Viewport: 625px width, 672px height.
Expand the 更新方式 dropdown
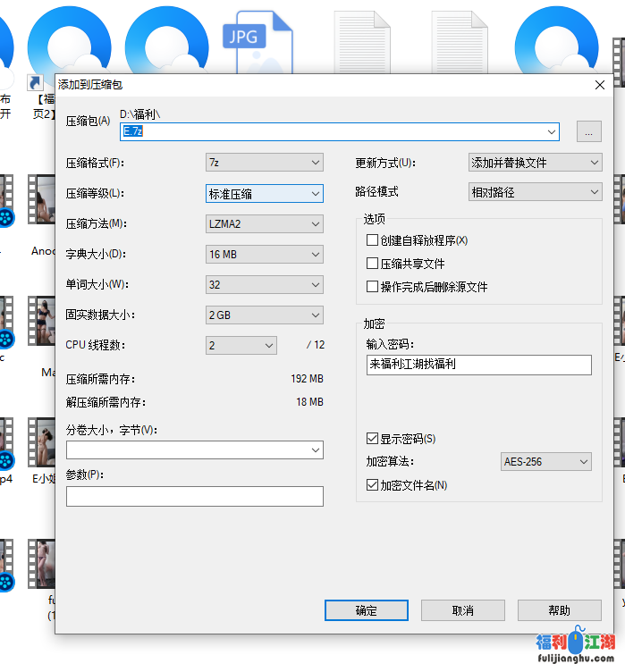click(536, 163)
